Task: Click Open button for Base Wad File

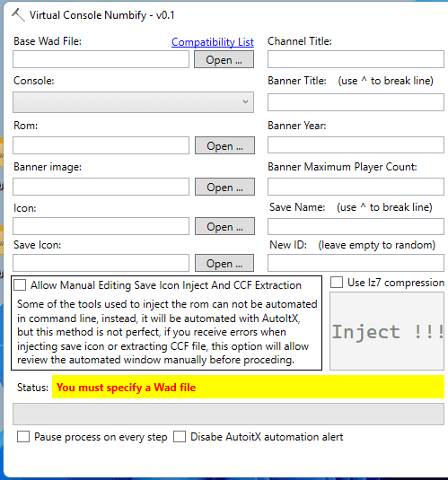Action: [224, 59]
